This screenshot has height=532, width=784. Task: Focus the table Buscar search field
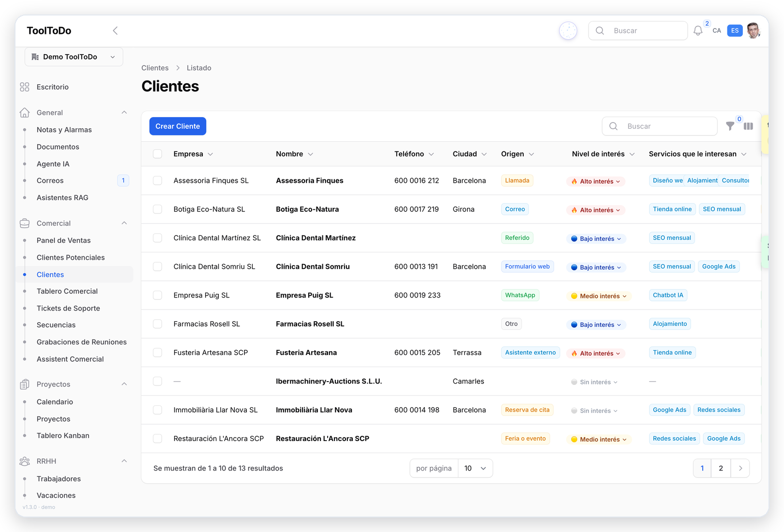click(660, 126)
